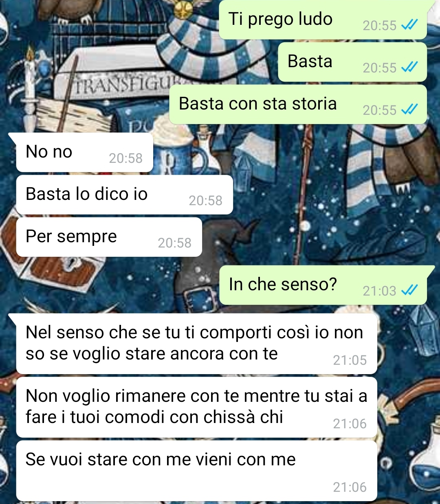Select 'Basta con sta storia' message
The height and width of the screenshot is (504, 440).
(298, 104)
